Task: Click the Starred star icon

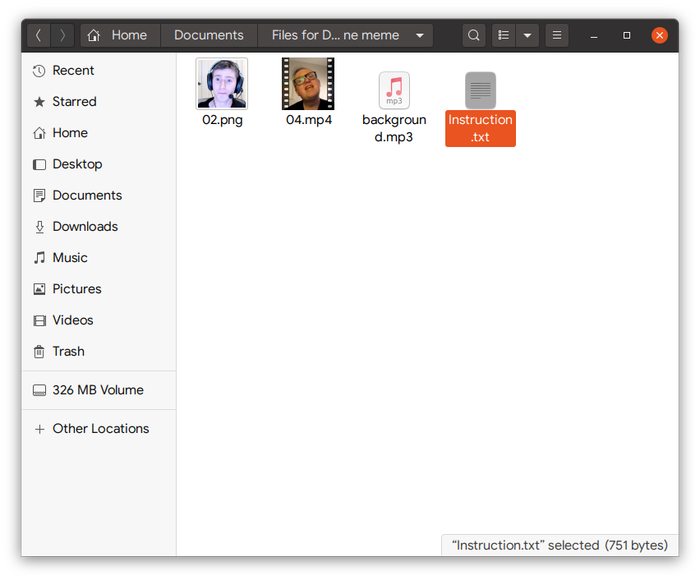Action: pyautogui.click(x=39, y=102)
